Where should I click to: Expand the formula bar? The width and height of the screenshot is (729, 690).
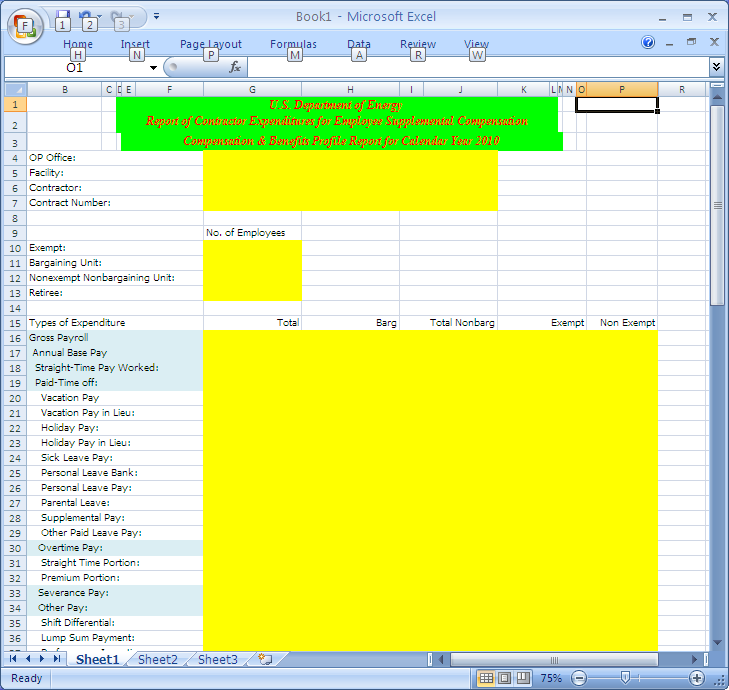(x=716, y=66)
